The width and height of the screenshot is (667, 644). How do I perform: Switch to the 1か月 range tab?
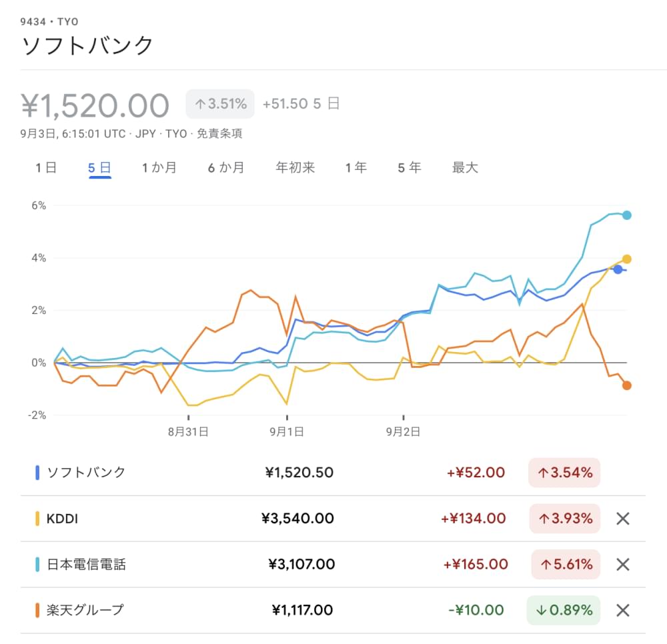coord(159,168)
